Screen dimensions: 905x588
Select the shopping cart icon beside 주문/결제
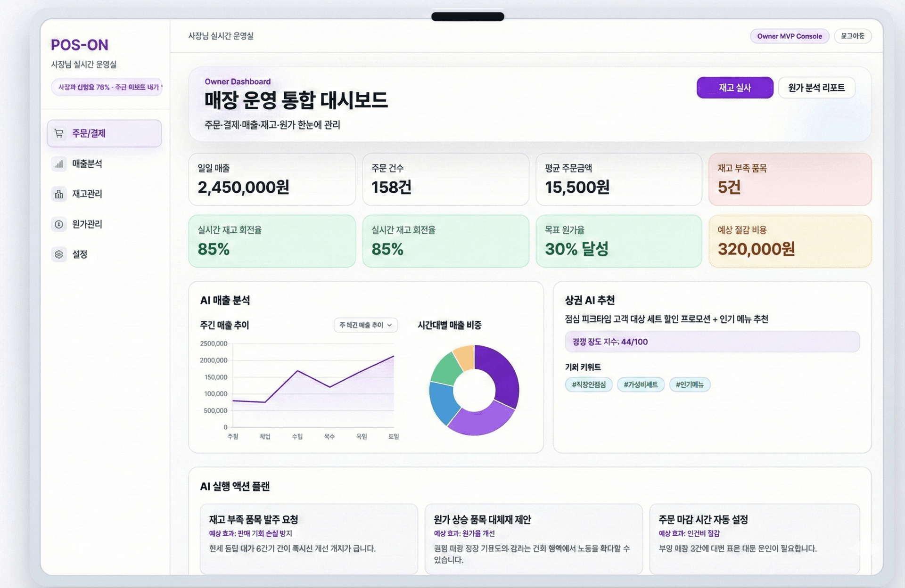point(58,133)
